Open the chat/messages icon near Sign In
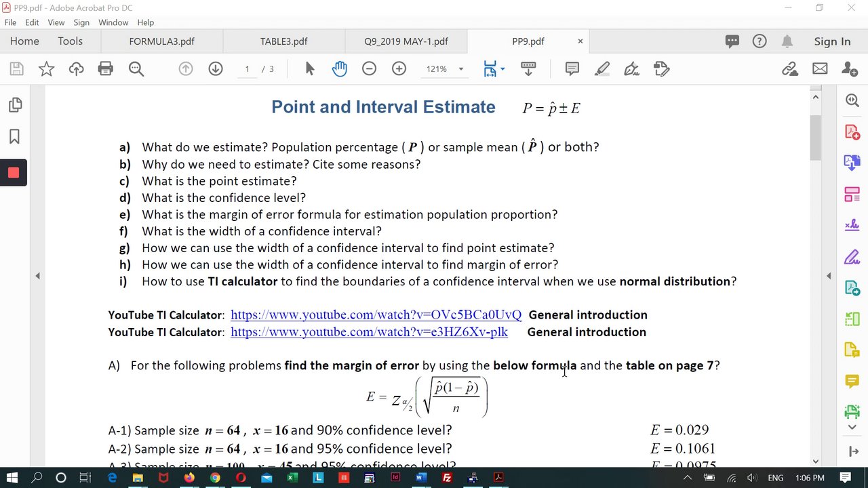The image size is (868, 488). click(x=732, y=41)
